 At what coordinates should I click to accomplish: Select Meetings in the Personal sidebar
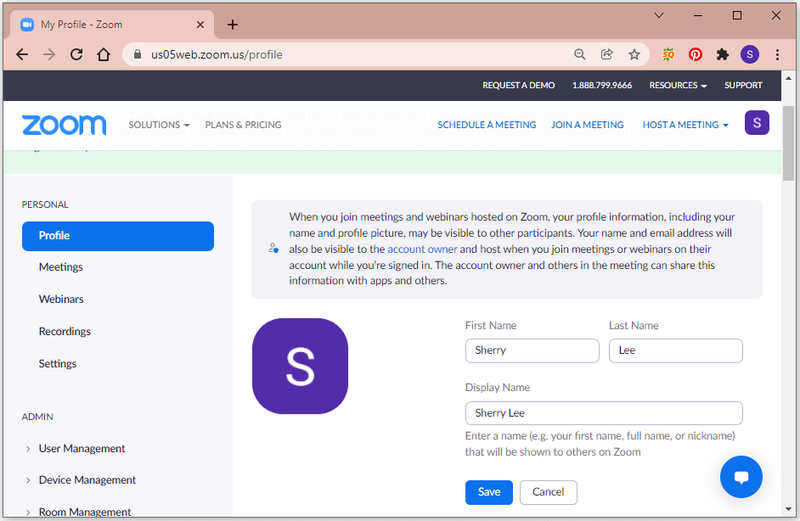[61, 267]
